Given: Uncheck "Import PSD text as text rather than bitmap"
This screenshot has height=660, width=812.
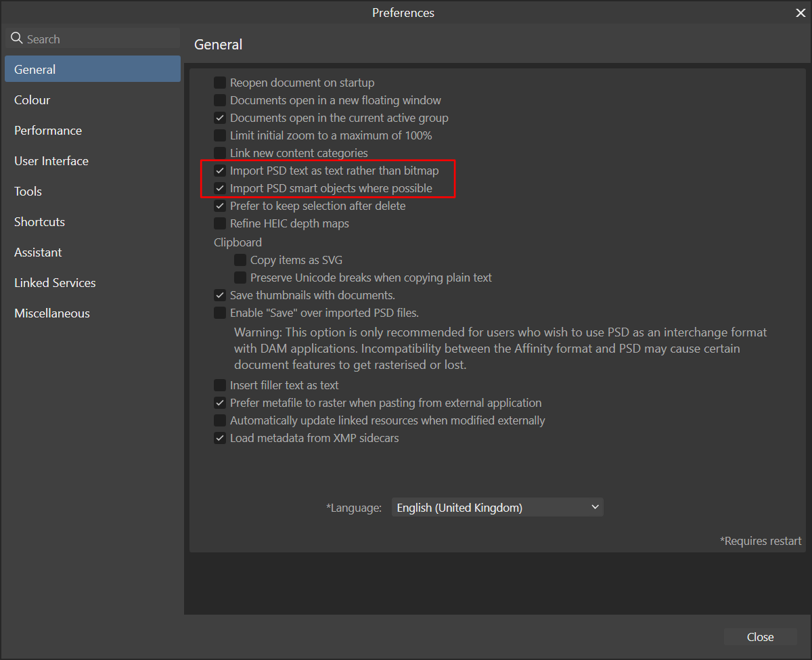Looking at the screenshot, I should (220, 171).
